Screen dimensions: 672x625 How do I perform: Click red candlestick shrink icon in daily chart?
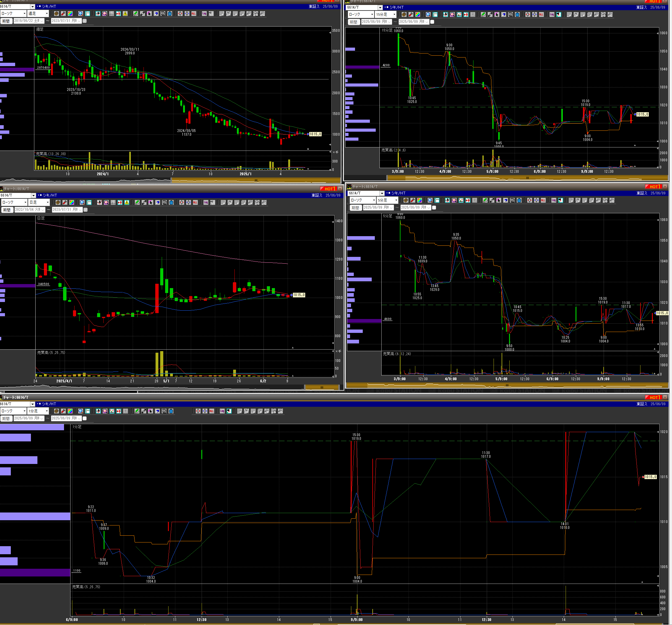coord(182,202)
